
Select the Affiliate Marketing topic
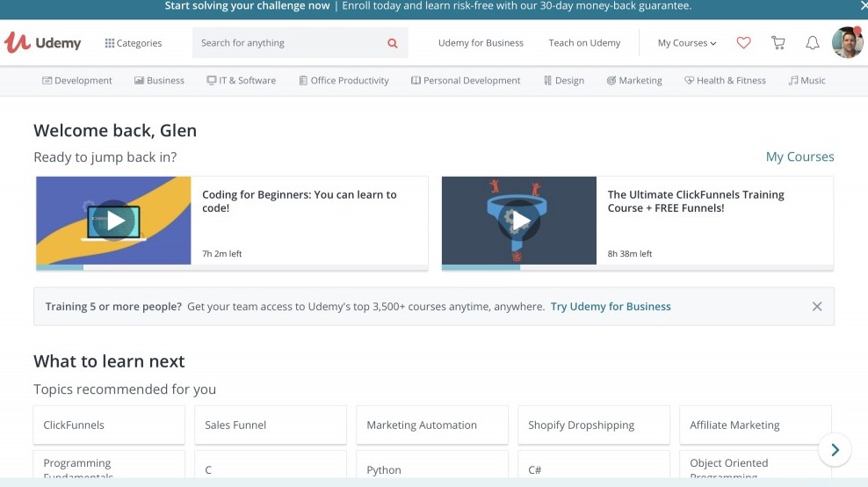[x=756, y=425]
